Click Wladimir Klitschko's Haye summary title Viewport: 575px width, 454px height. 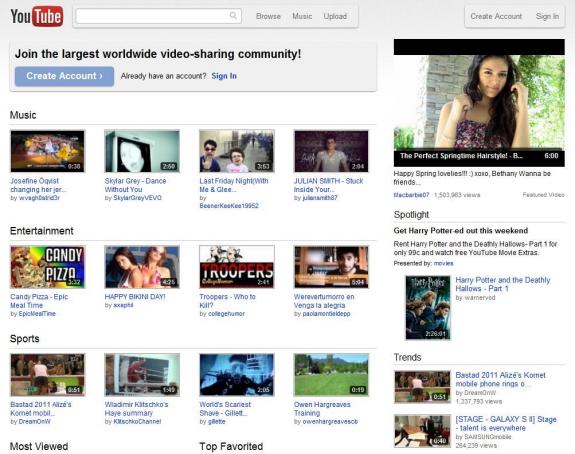coord(136,409)
